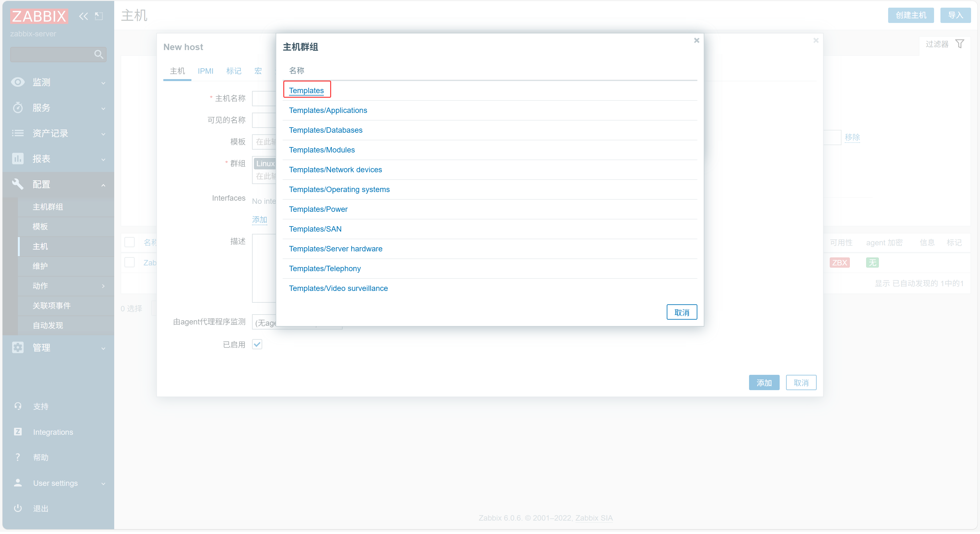This screenshot has height=534, width=980.
Task: Toggle kiosk mode sidebar icon
Action: point(99,16)
